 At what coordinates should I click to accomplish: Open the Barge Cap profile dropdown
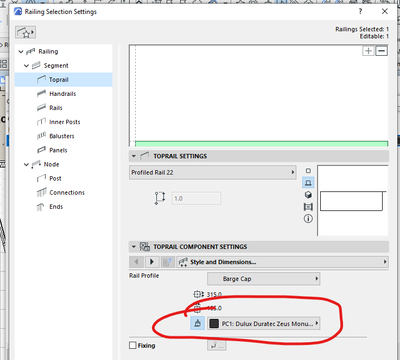[264, 279]
